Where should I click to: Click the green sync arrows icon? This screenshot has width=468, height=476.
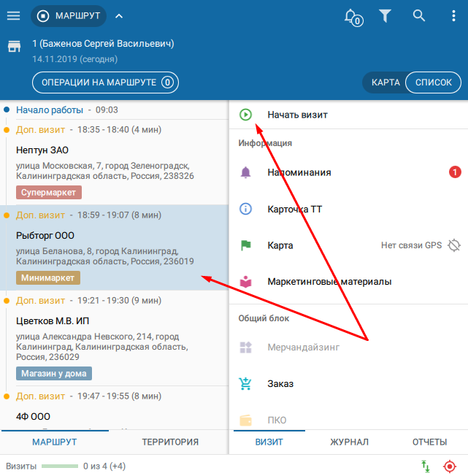(425, 466)
